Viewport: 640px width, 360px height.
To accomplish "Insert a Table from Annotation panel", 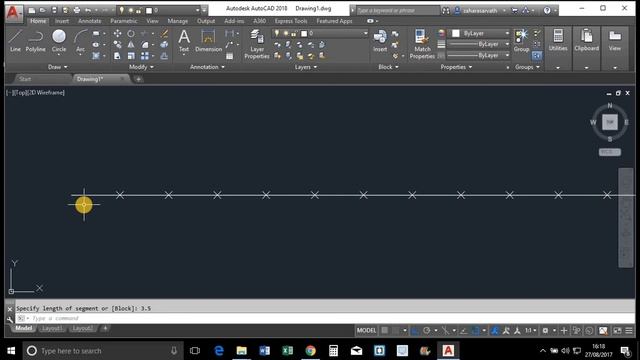I will pos(230,56).
